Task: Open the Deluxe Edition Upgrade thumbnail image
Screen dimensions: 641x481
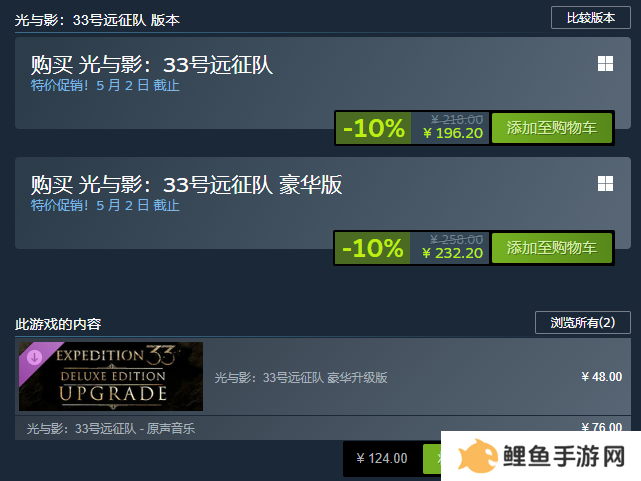Action: point(111,376)
